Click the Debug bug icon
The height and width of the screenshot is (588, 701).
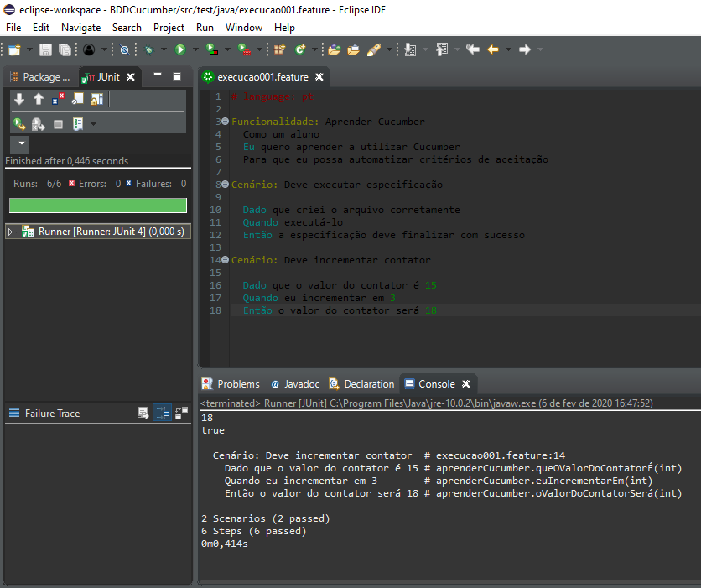click(x=149, y=49)
